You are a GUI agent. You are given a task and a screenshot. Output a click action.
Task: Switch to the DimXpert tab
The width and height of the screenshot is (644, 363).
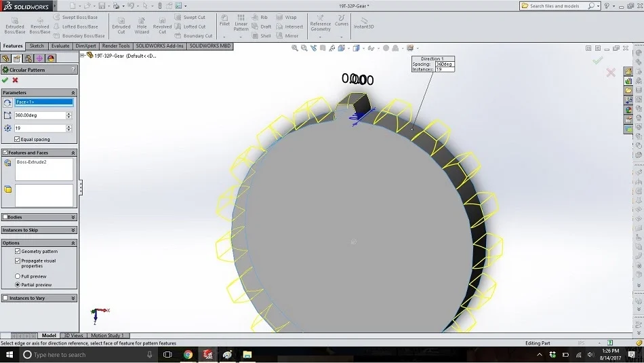tap(86, 46)
